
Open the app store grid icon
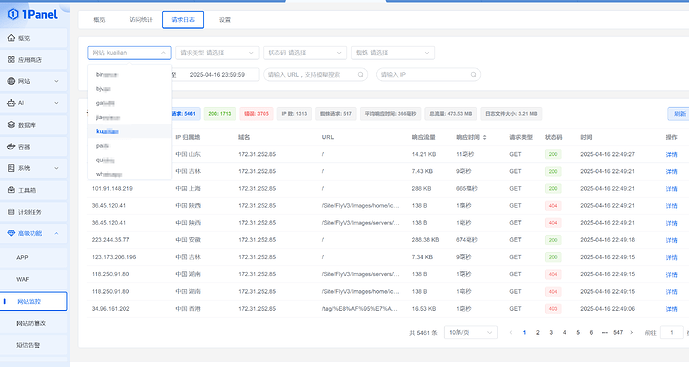(11, 59)
